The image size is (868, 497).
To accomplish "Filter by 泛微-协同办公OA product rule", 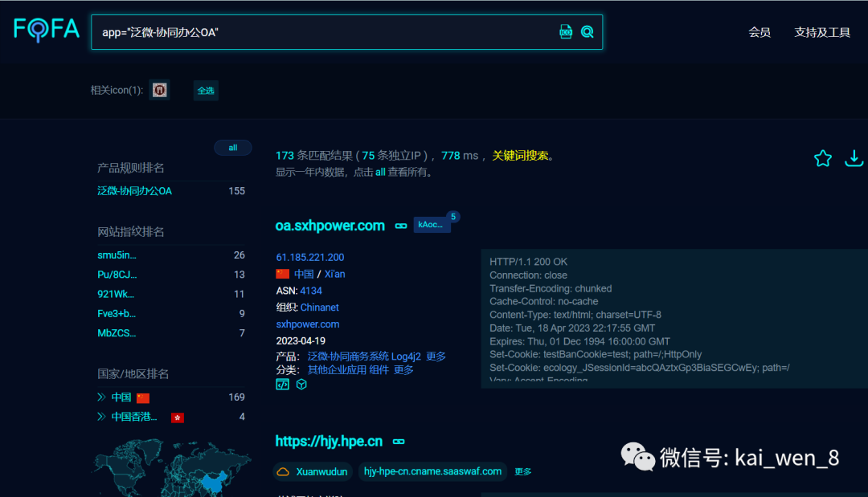I will (x=134, y=191).
